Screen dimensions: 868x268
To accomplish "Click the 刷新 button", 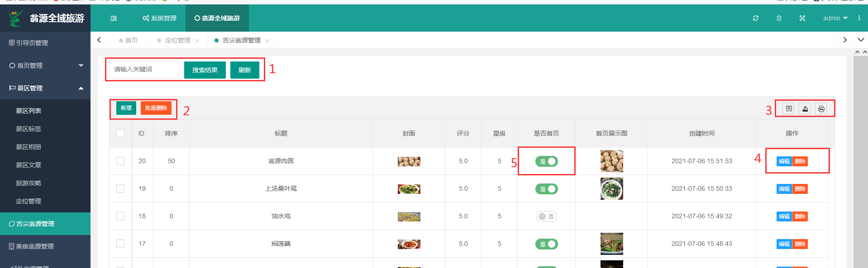I will click(x=245, y=70).
